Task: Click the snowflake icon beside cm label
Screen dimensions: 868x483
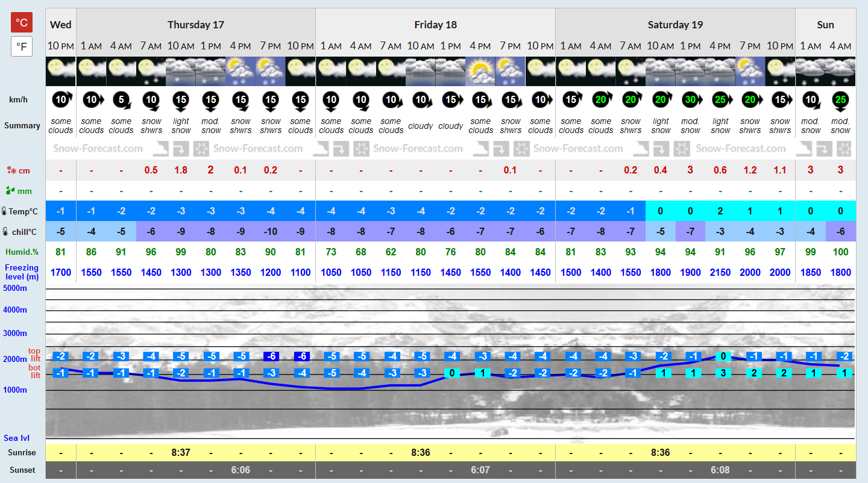Action: click(11, 170)
